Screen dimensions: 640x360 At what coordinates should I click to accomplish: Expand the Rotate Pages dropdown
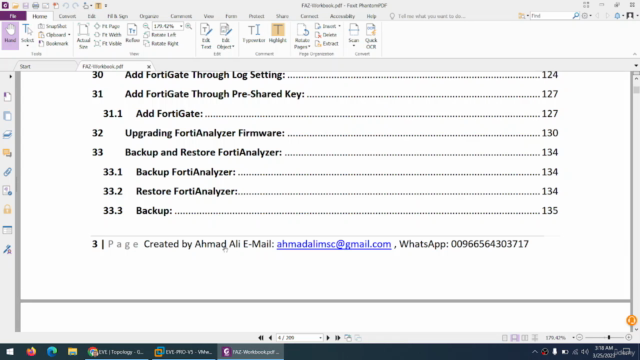309,47
